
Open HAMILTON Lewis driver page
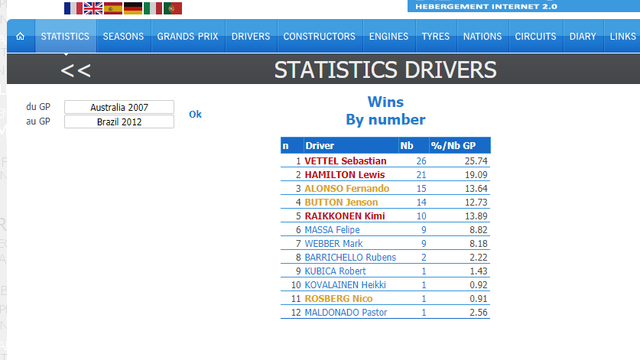344,175
